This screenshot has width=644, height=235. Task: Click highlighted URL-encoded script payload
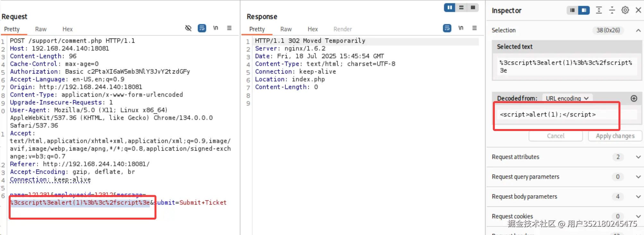pyautogui.click(x=80, y=203)
